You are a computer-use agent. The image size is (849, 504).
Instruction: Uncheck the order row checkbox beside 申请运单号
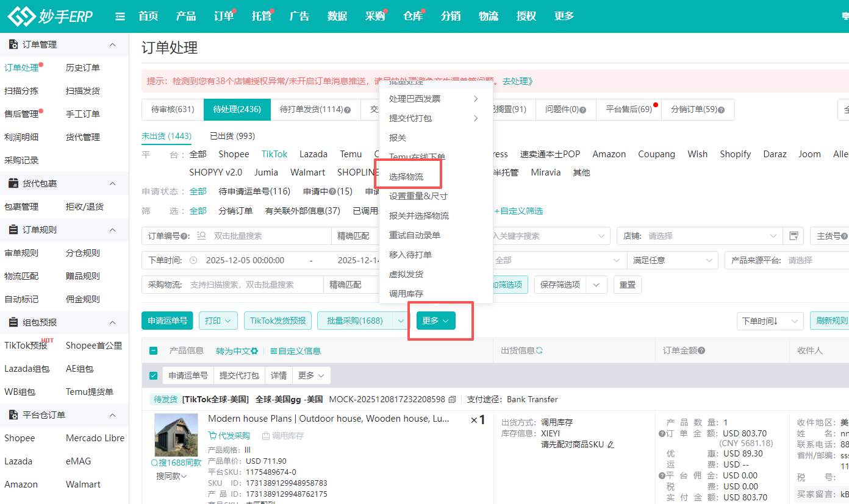152,375
